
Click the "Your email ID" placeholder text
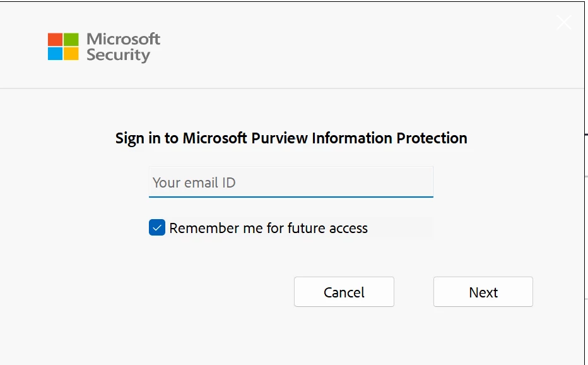coord(194,183)
